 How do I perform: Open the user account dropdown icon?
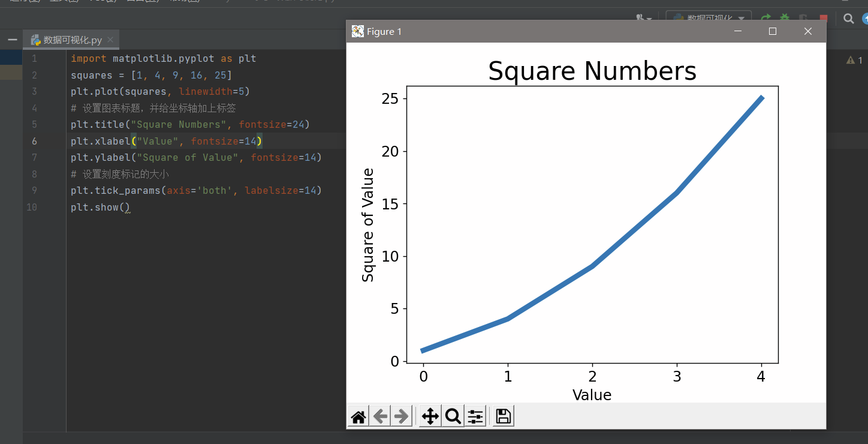click(x=644, y=19)
